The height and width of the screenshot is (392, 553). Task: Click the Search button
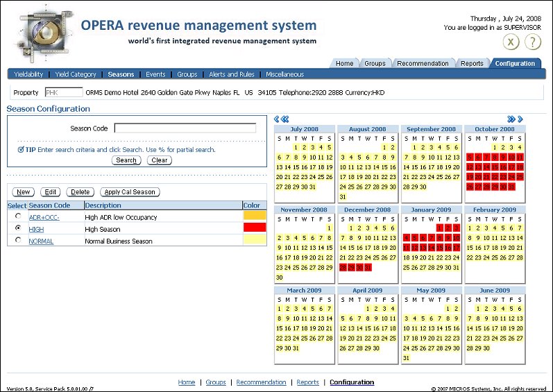pos(126,160)
